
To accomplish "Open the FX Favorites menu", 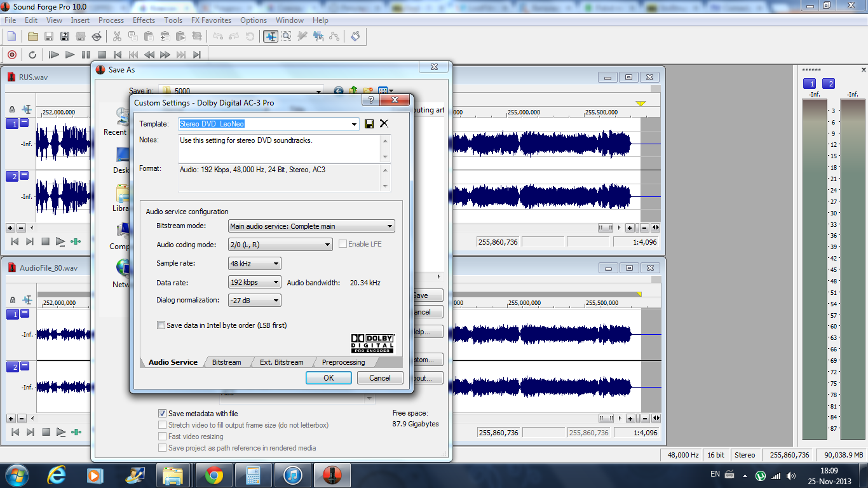I will tap(211, 20).
